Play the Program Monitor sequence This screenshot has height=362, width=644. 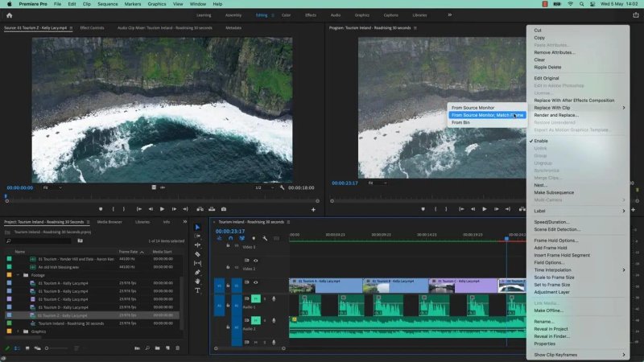[x=485, y=209]
